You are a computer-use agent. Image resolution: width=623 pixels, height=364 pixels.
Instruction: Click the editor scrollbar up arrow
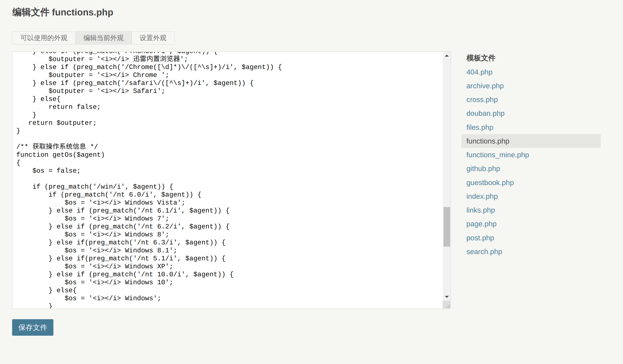(447, 56)
